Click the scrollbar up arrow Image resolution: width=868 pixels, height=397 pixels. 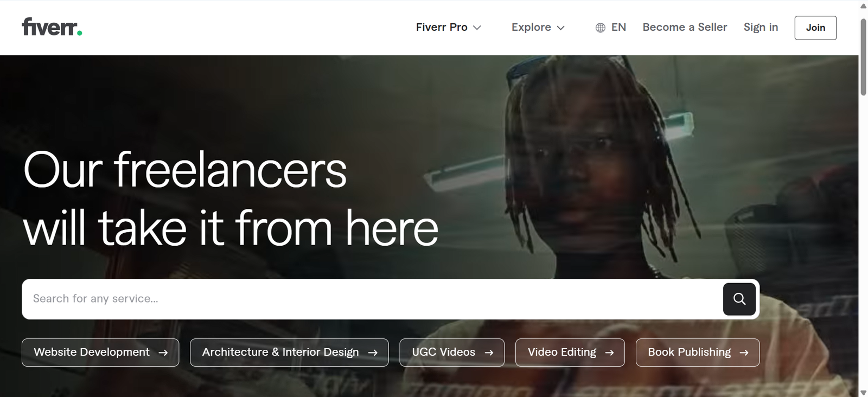tap(863, 5)
